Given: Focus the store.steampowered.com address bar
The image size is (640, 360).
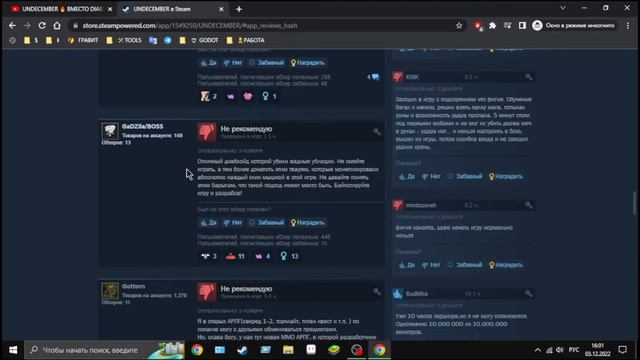Looking at the screenshot, I should pos(261,25).
